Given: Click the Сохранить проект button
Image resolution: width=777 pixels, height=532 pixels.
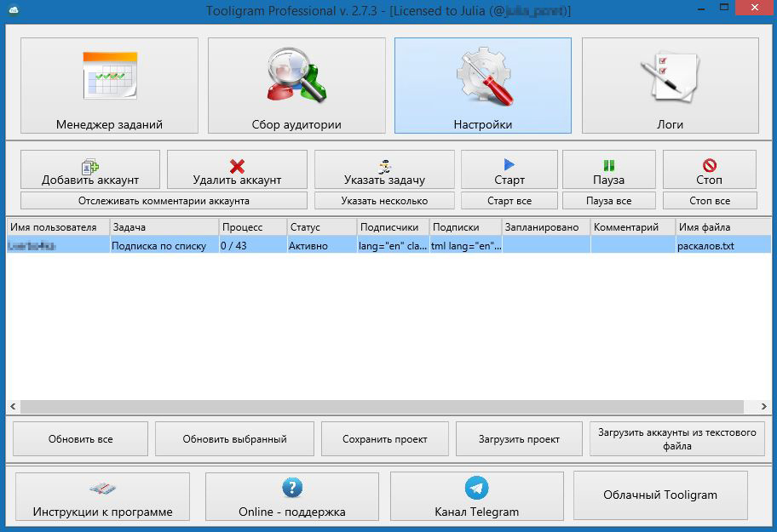Looking at the screenshot, I should [x=385, y=439].
